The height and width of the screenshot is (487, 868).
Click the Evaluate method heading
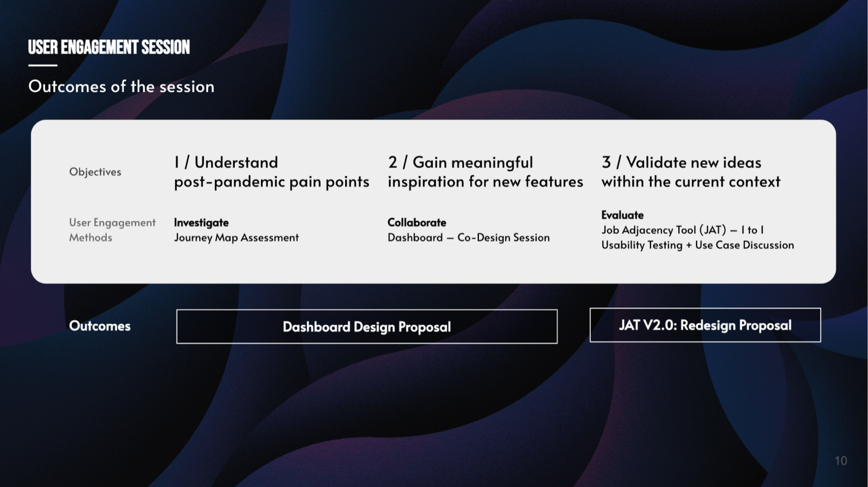[x=622, y=215]
